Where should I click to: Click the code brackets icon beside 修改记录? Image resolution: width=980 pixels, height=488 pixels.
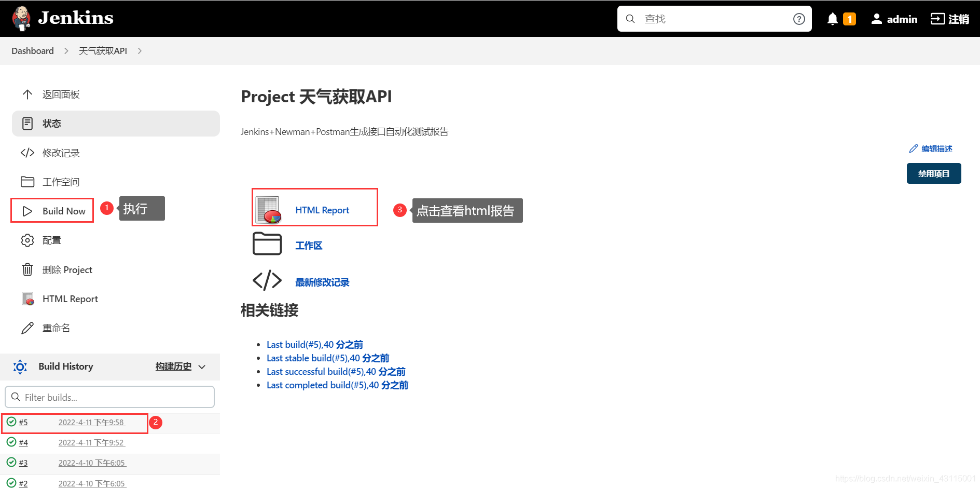27,153
